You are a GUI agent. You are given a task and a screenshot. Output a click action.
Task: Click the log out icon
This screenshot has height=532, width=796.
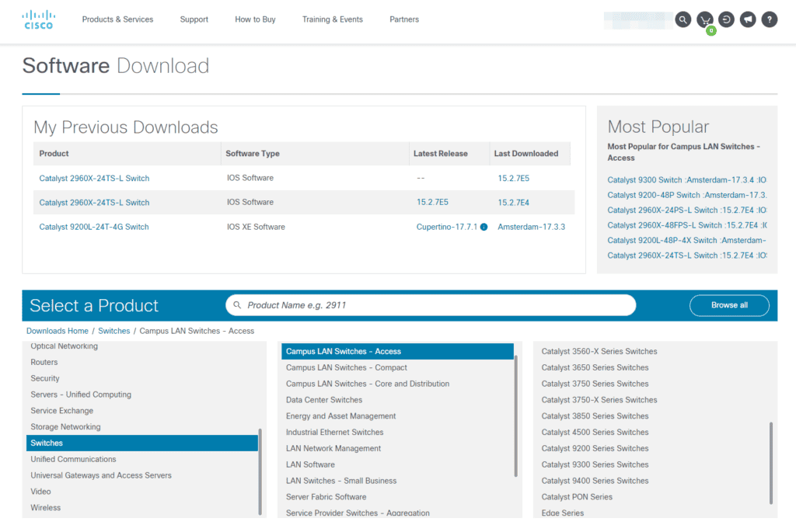pos(726,19)
